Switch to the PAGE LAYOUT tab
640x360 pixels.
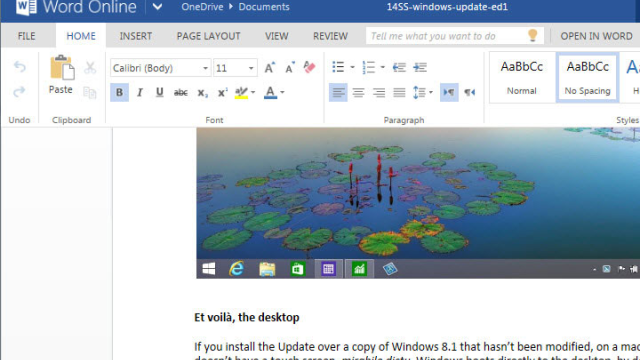pos(208,36)
